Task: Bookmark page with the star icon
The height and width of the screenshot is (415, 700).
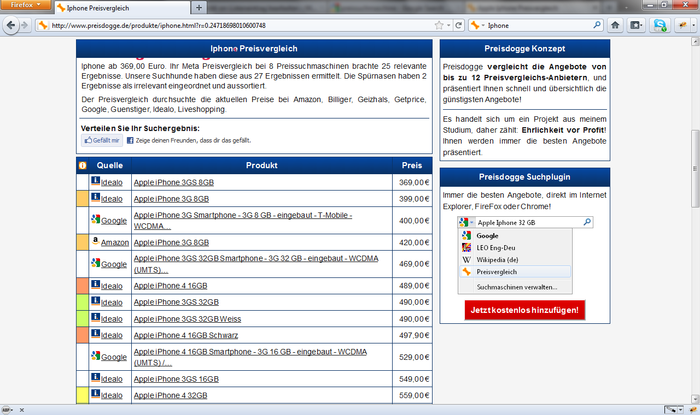Action: 439,25
